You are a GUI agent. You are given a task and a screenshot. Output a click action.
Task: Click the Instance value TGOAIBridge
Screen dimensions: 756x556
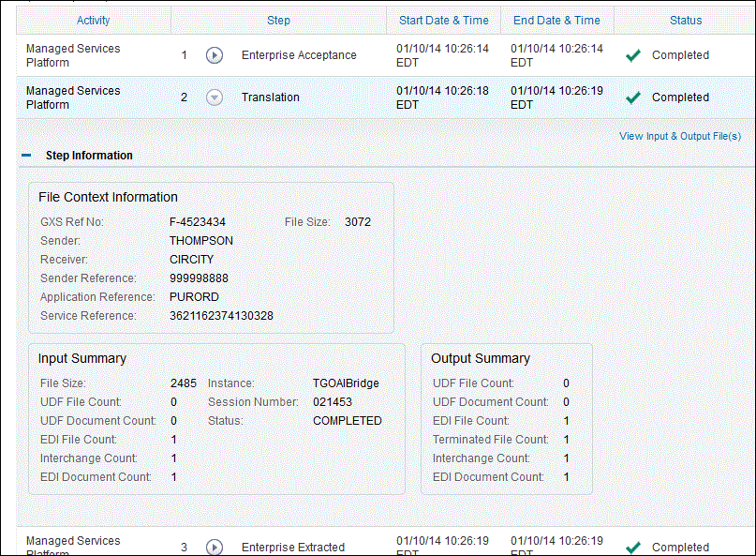click(x=346, y=383)
